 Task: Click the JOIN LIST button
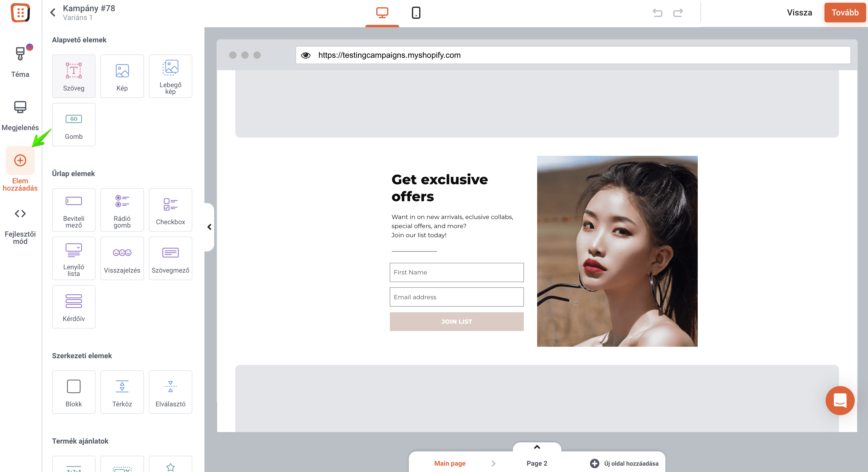click(457, 322)
